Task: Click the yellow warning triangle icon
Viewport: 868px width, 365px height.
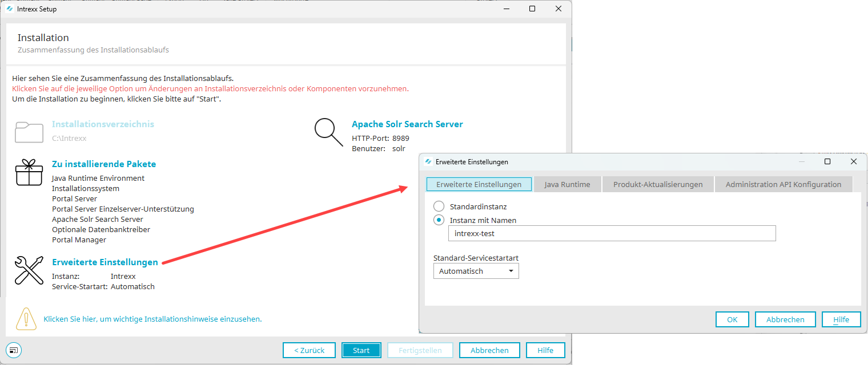Action: (x=26, y=319)
